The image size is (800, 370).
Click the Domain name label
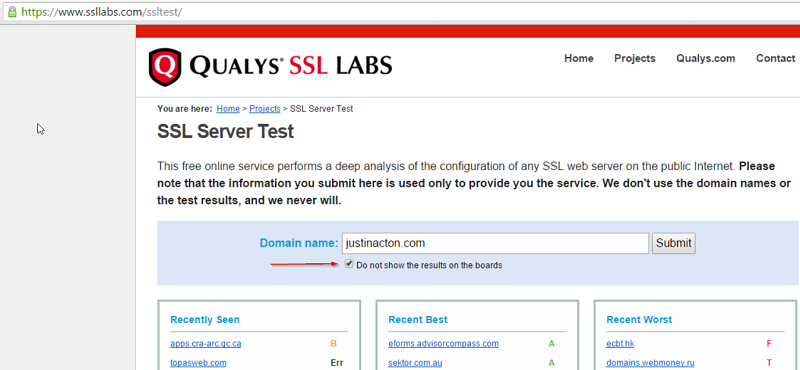[x=299, y=243]
